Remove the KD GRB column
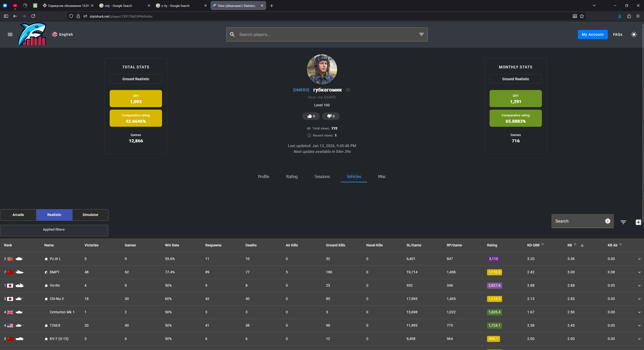 point(543,244)
